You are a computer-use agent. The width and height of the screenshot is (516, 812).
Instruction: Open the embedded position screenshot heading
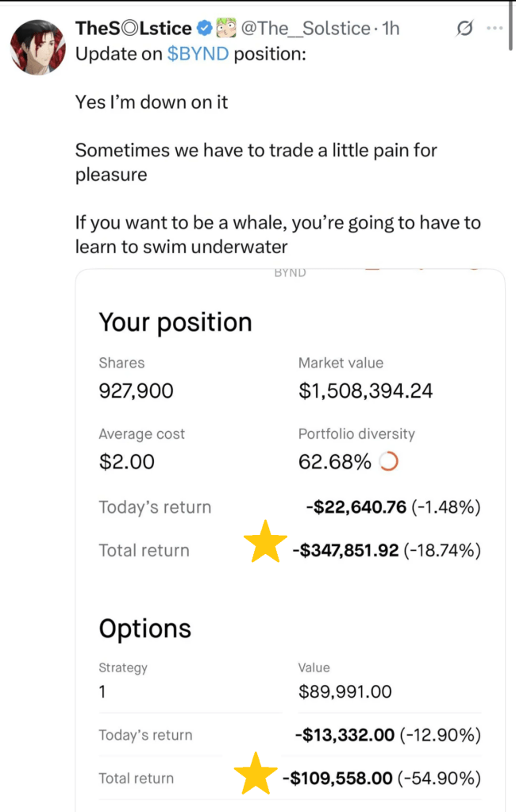[175, 322]
